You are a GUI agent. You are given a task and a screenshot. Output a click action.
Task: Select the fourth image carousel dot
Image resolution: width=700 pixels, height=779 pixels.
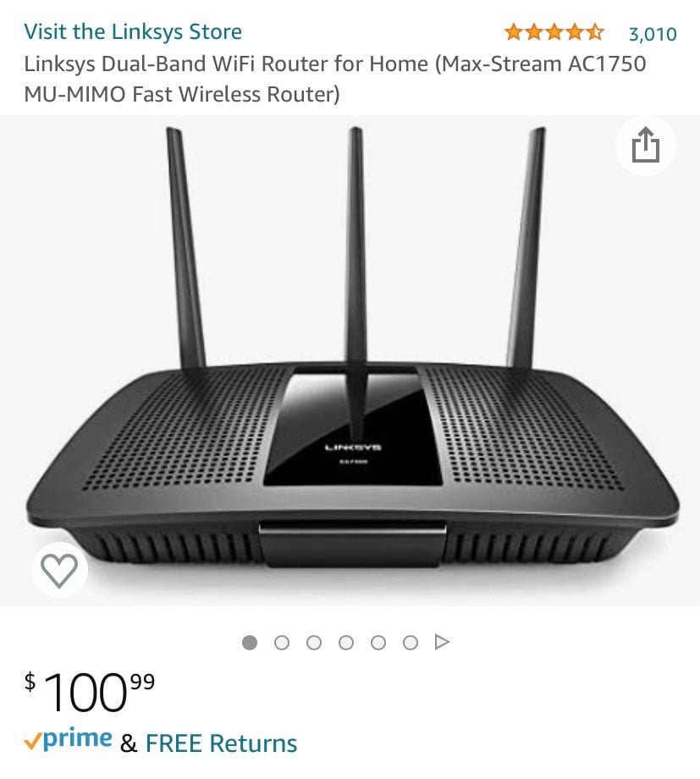click(346, 643)
